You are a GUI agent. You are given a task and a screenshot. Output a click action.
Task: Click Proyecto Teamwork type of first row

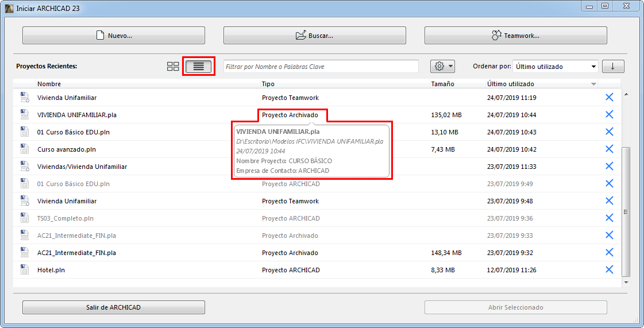[290, 98]
